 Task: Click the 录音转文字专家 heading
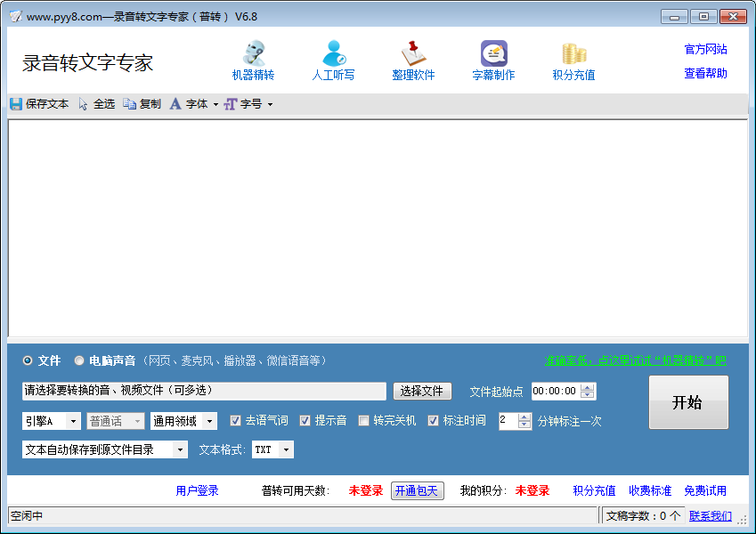click(88, 63)
